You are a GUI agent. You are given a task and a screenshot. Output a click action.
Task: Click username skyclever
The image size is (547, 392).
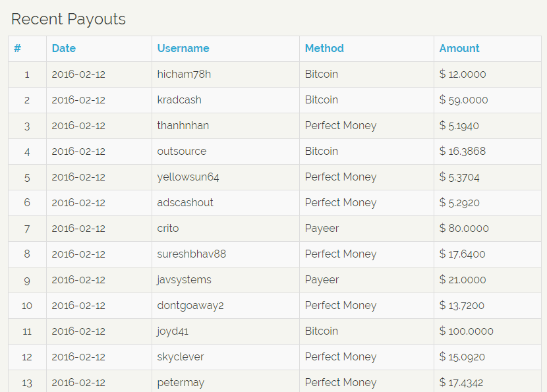(181, 357)
